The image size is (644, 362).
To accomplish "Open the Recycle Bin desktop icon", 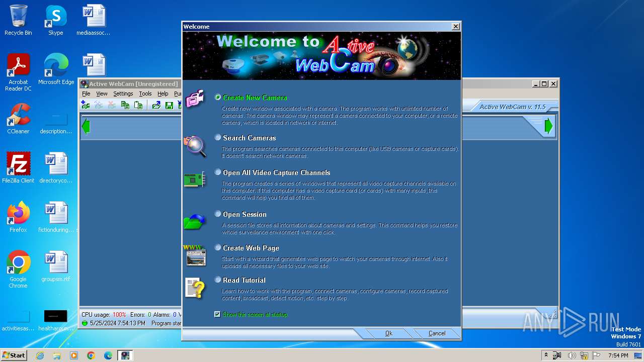I will pos(18,20).
